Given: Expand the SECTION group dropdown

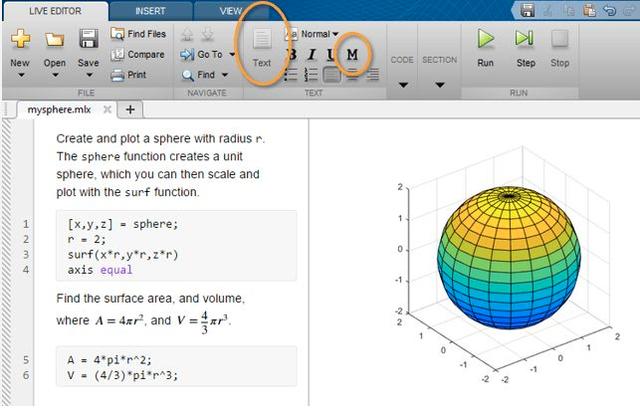Looking at the screenshot, I should coord(440,85).
